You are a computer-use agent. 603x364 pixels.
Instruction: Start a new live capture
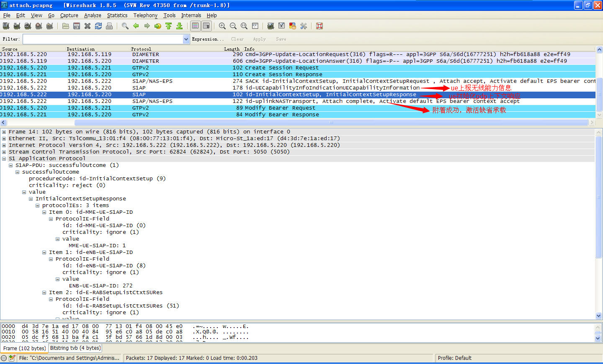[28, 26]
